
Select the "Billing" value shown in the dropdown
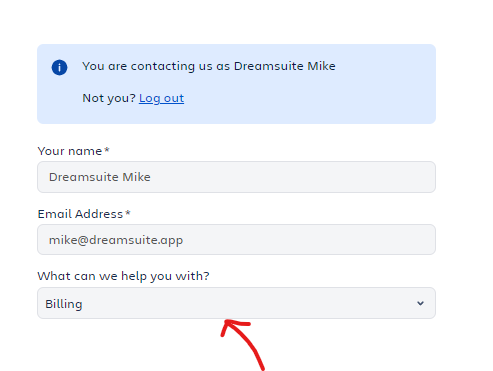64,304
